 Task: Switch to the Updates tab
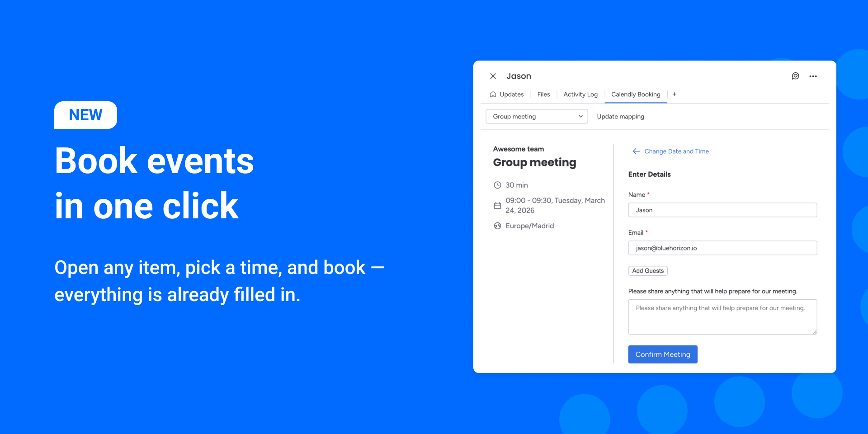[511, 94]
